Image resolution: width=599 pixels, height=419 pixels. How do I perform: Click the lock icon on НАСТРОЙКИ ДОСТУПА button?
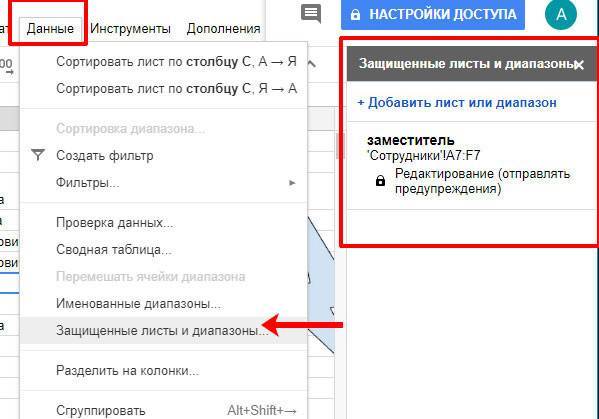pyautogui.click(x=355, y=15)
